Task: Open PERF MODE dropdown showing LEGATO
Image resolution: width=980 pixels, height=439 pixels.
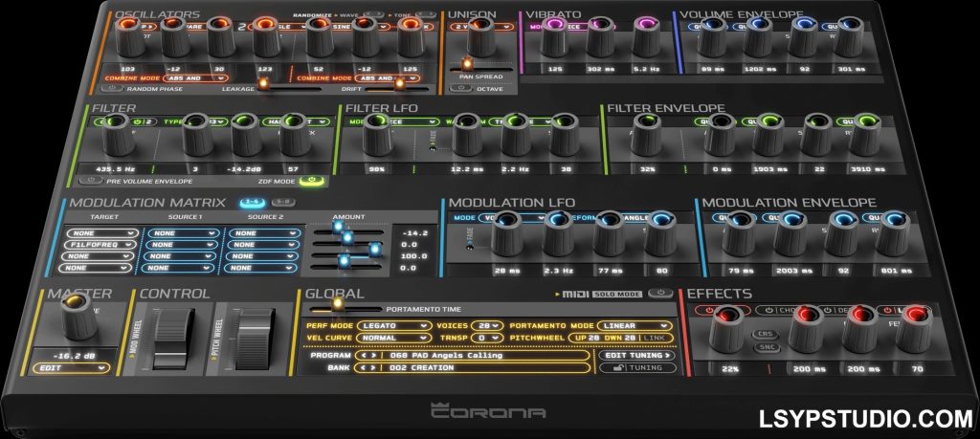Action: pos(393,325)
